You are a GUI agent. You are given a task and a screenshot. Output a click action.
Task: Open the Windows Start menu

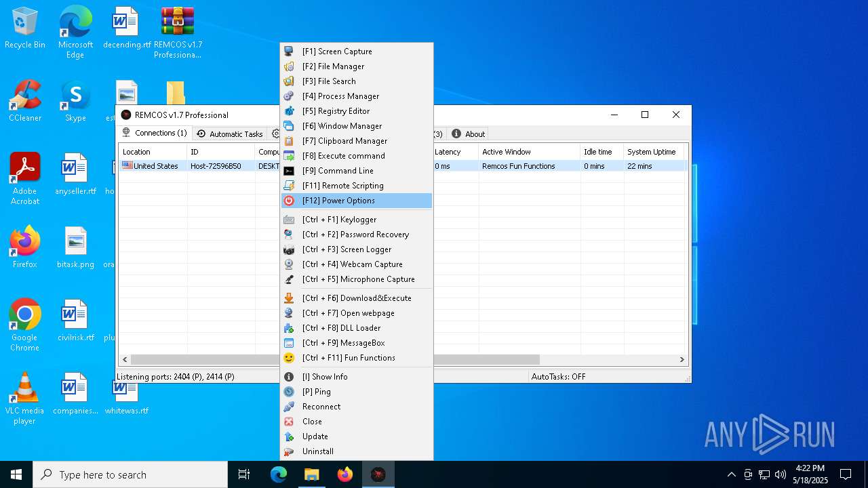[16, 474]
